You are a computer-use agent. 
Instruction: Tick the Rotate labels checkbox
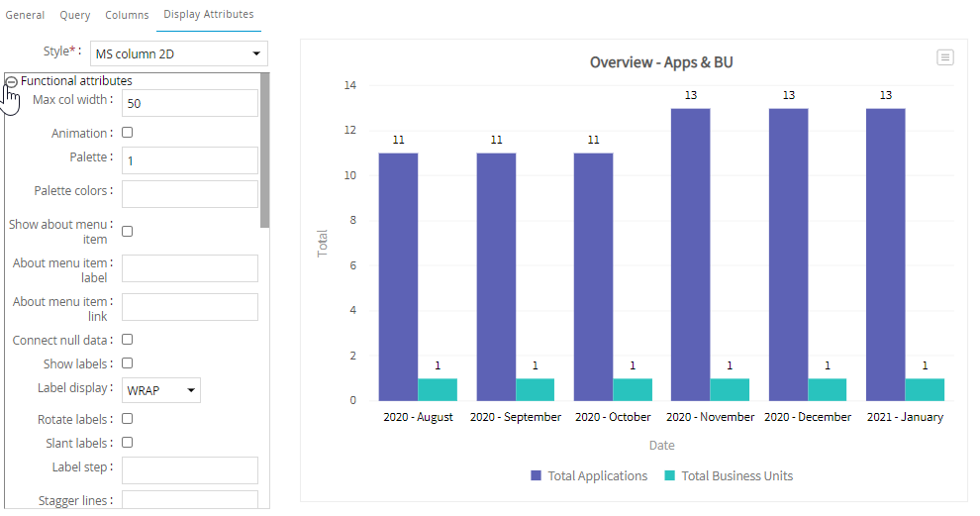tap(127, 419)
